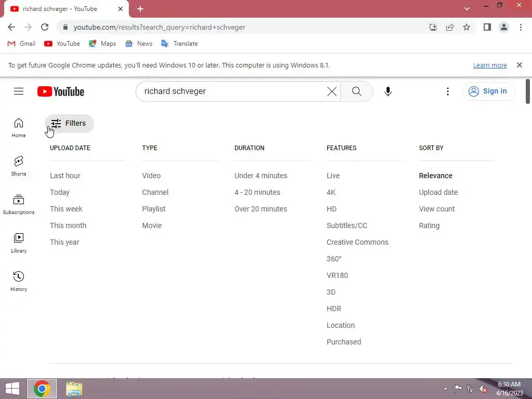
Task: Enable the 3D filter
Action: pos(331,292)
